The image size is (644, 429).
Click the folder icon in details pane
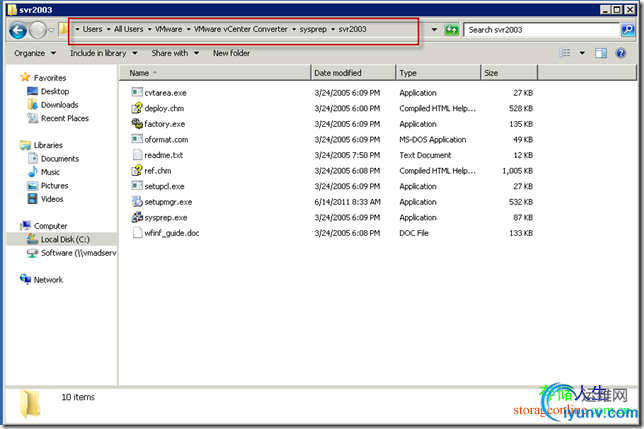[x=30, y=404]
